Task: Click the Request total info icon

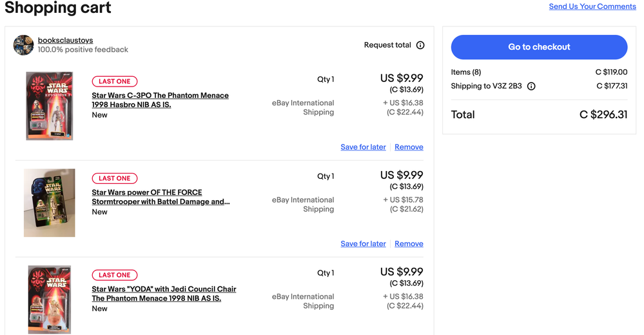Action: pyautogui.click(x=420, y=45)
